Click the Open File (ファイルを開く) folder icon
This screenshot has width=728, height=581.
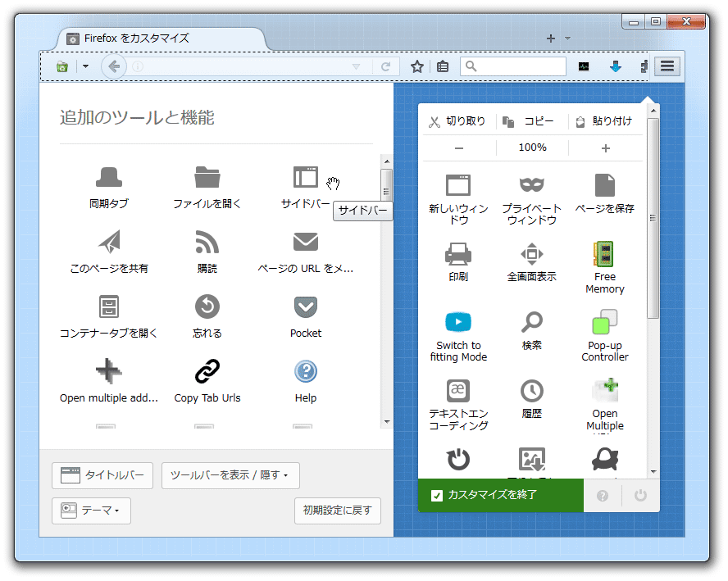coord(207,177)
